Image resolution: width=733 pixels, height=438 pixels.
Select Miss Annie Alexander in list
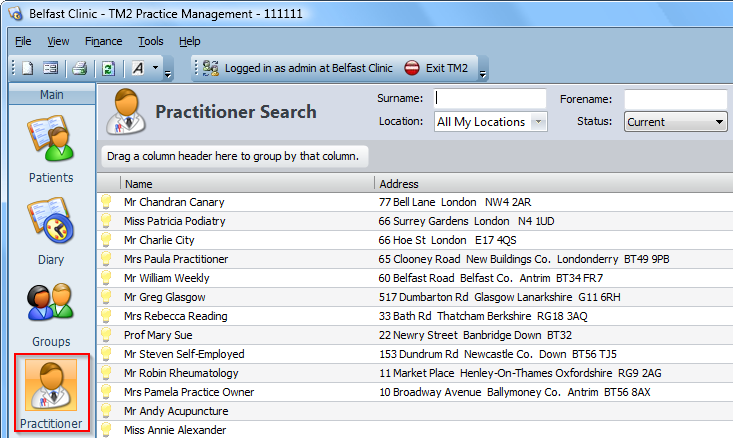(x=175, y=430)
